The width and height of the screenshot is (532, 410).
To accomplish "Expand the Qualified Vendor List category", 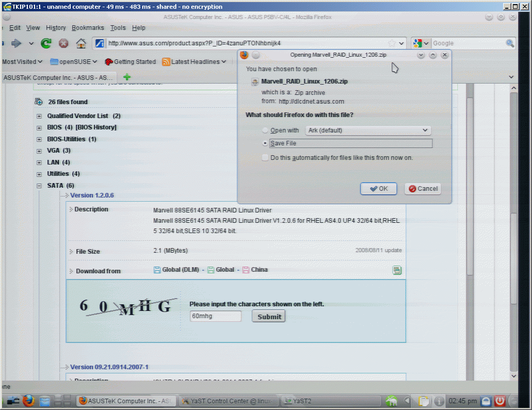I will (39, 116).
